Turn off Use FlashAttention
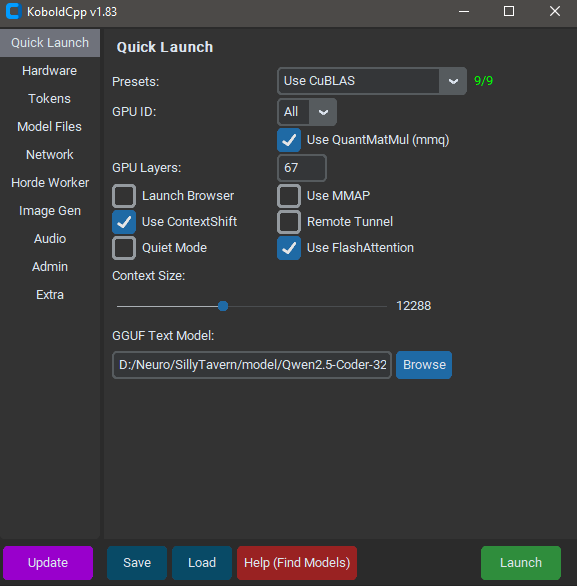The image size is (577, 586). [x=289, y=248]
